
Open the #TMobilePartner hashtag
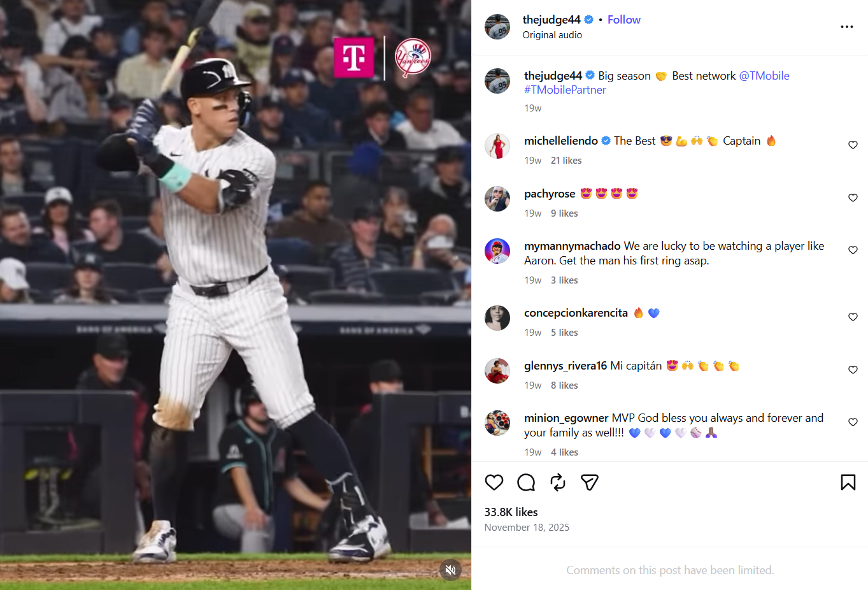[565, 90]
